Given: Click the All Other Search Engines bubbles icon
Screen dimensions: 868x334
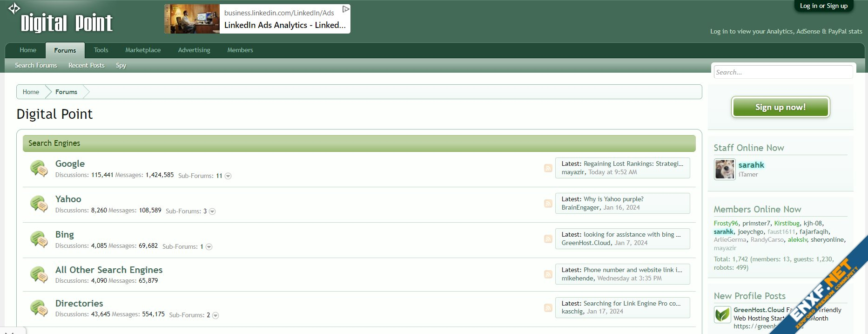Looking at the screenshot, I should pyautogui.click(x=39, y=274).
